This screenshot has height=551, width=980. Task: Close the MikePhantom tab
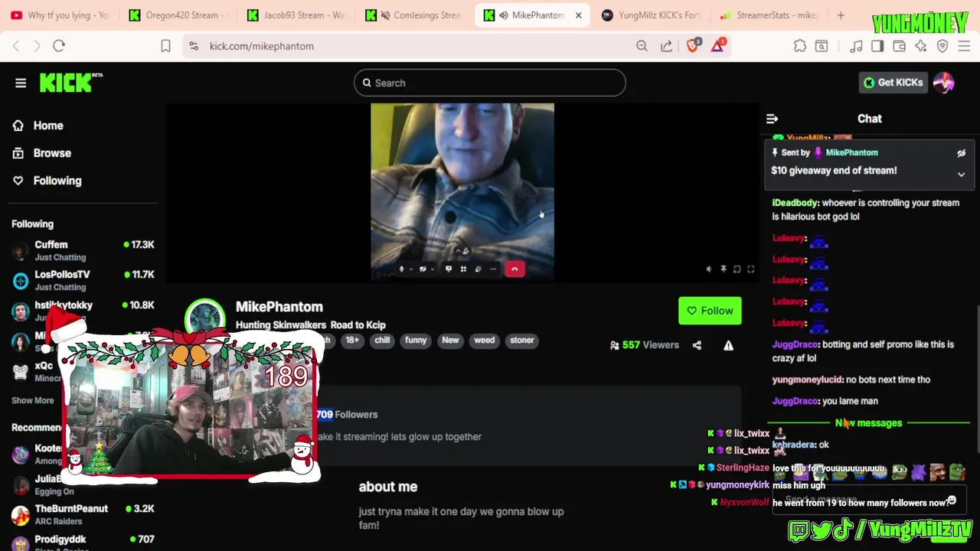[x=578, y=15]
